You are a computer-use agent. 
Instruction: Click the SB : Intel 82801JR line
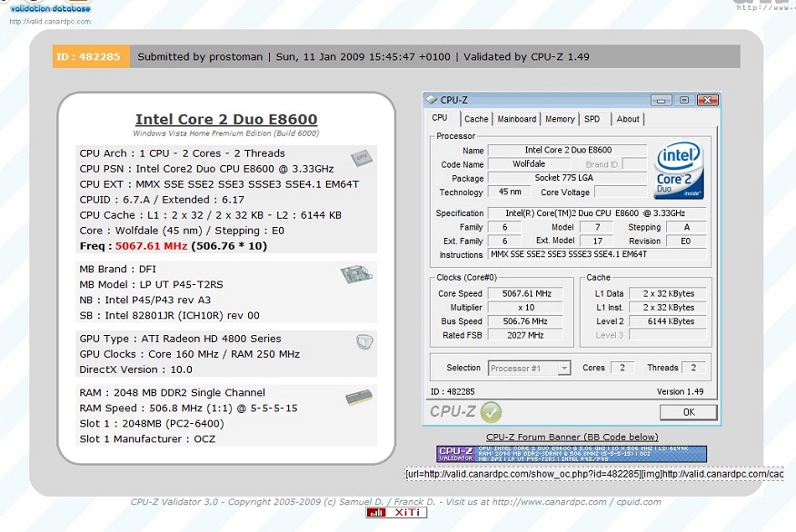[x=170, y=315]
